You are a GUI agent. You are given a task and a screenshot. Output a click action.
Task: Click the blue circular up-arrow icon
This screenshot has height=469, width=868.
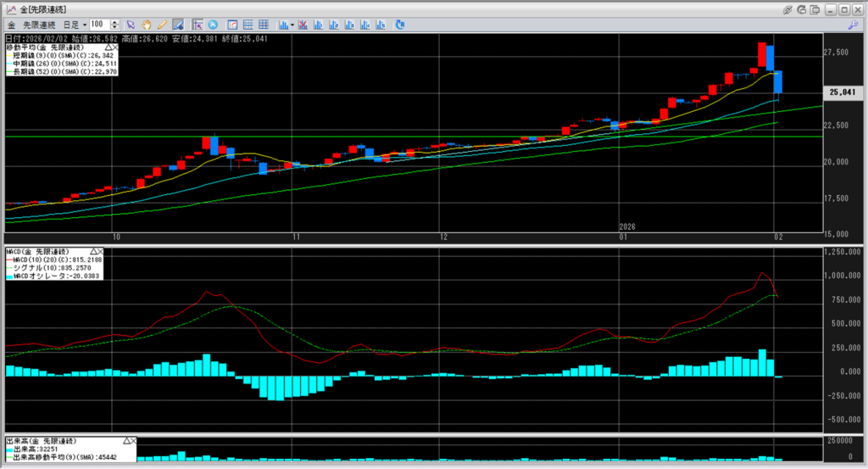coord(213,25)
